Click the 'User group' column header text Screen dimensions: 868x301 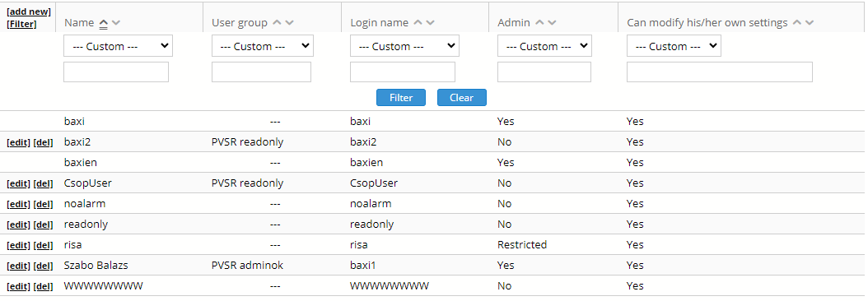click(240, 23)
